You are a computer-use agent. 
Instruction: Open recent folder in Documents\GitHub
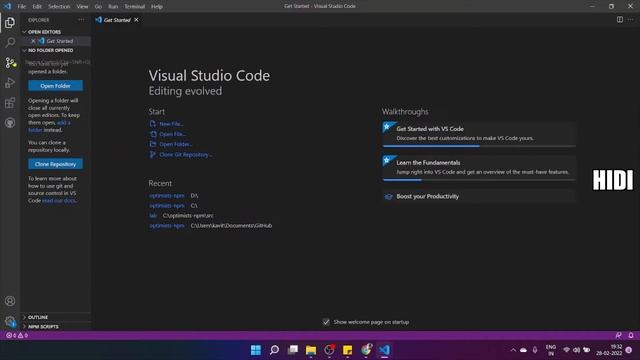(x=167, y=226)
